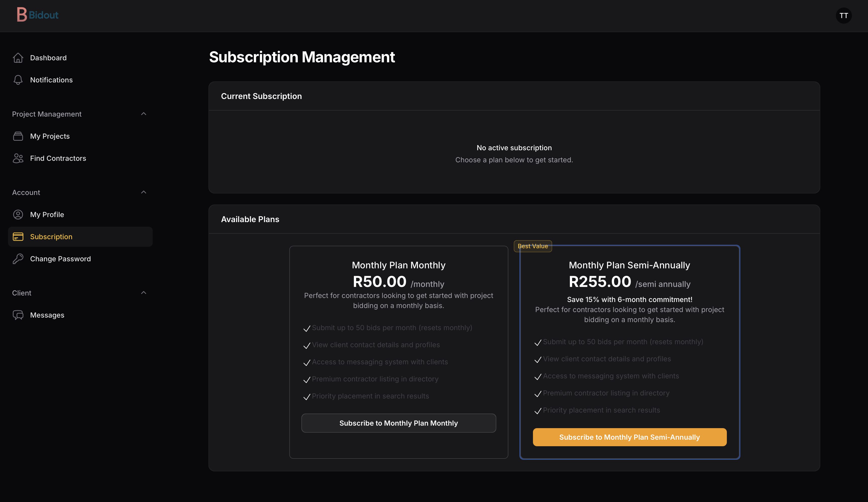Click the Bidout logo
868x502 pixels.
click(x=37, y=15)
